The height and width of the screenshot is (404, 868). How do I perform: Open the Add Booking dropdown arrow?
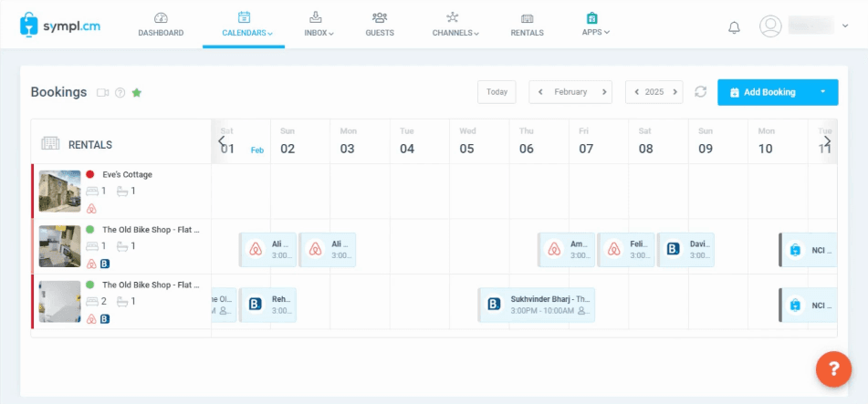click(x=823, y=92)
